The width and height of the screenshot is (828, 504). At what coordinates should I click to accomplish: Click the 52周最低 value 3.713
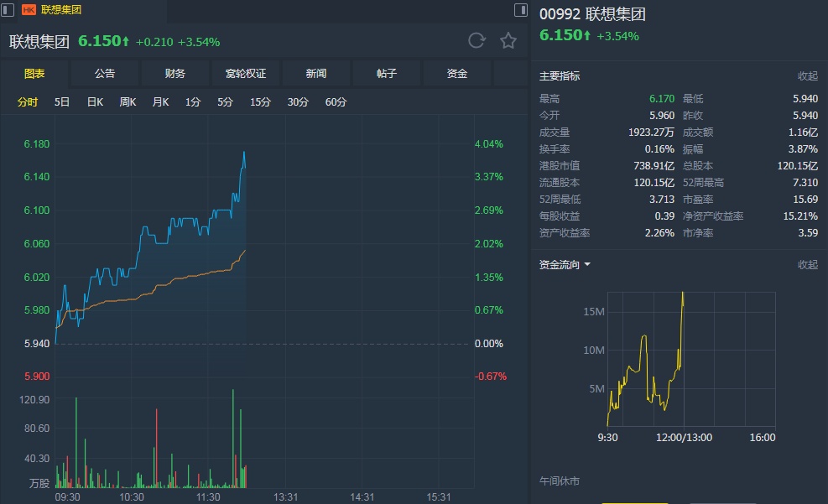click(x=662, y=200)
